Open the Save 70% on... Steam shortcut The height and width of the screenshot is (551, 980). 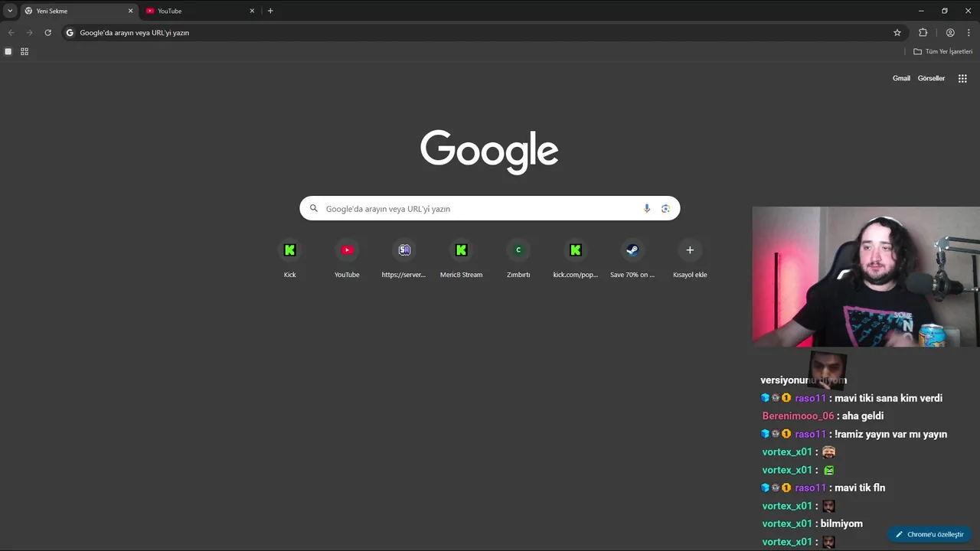(632, 259)
